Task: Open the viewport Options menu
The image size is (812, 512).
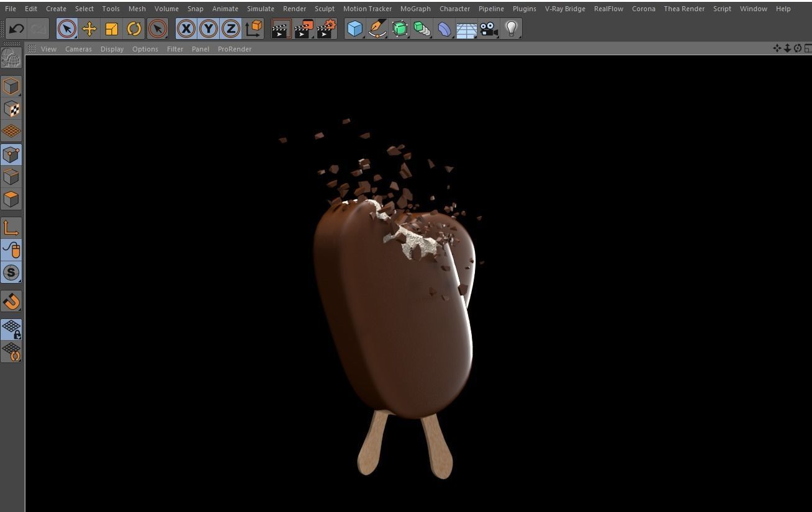Action: [145, 48]
